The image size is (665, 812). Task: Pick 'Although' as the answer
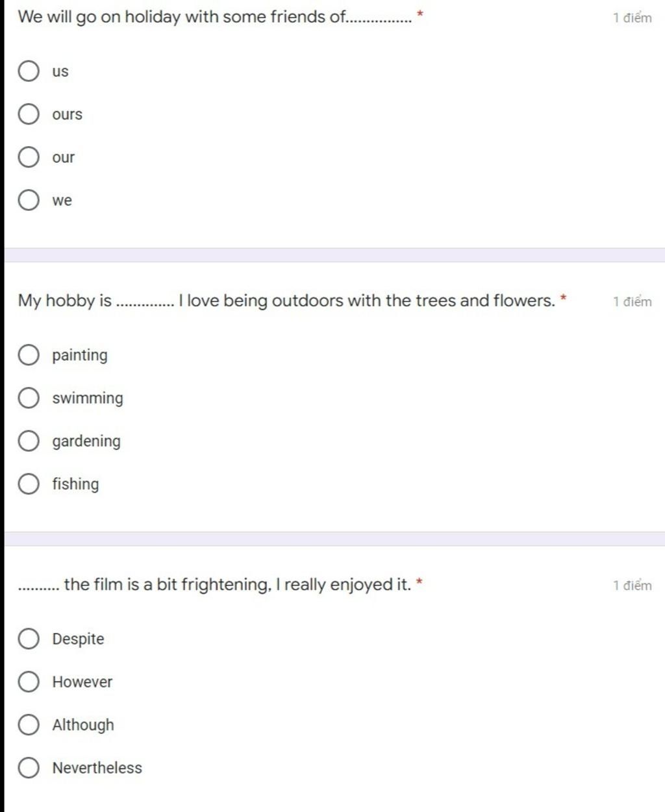(29, 724)
